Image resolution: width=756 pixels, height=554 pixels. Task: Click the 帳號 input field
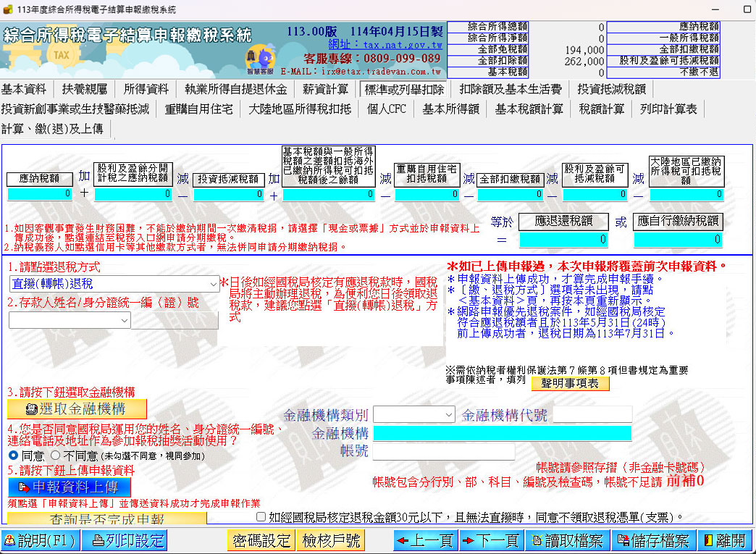click(444, 452)
